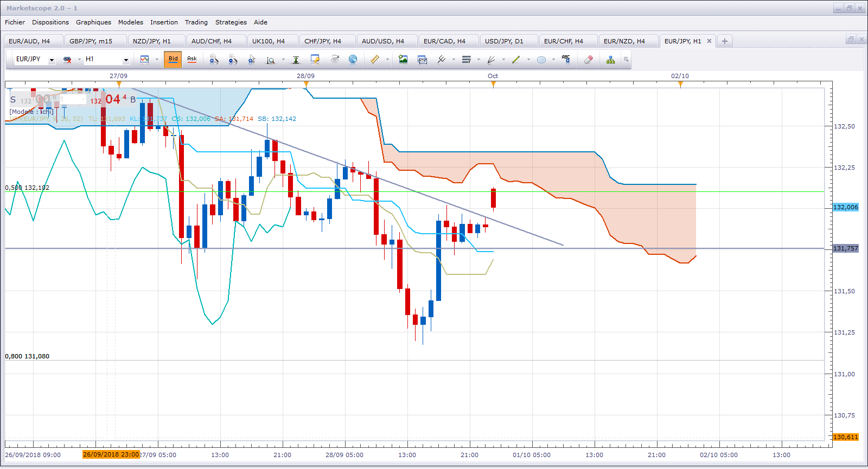This screenshot has height=469, width=868.
Task: Select the cursor zoom tool
Action: [252, 60]
